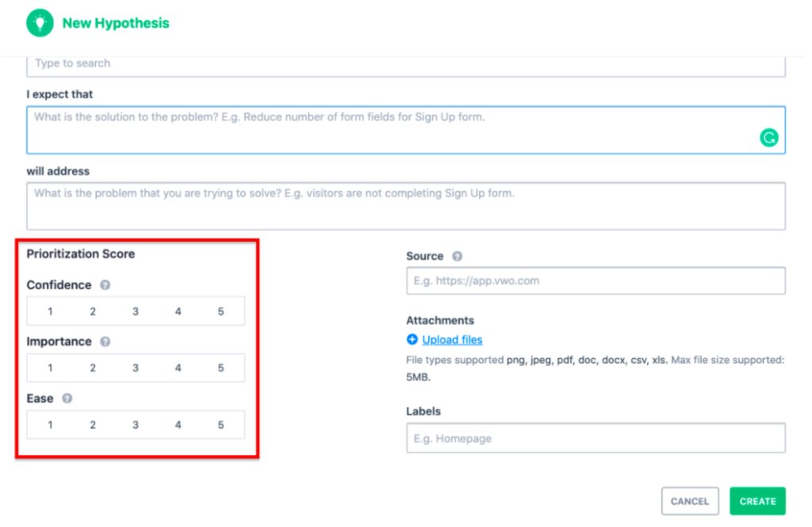
Task: Open the 'Type to search' combo field
Action: [406, 64]
